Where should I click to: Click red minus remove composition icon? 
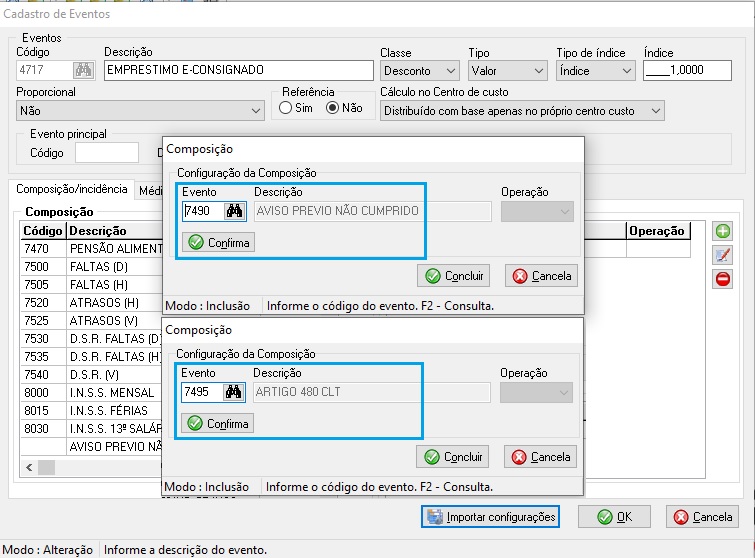(722, 279)
